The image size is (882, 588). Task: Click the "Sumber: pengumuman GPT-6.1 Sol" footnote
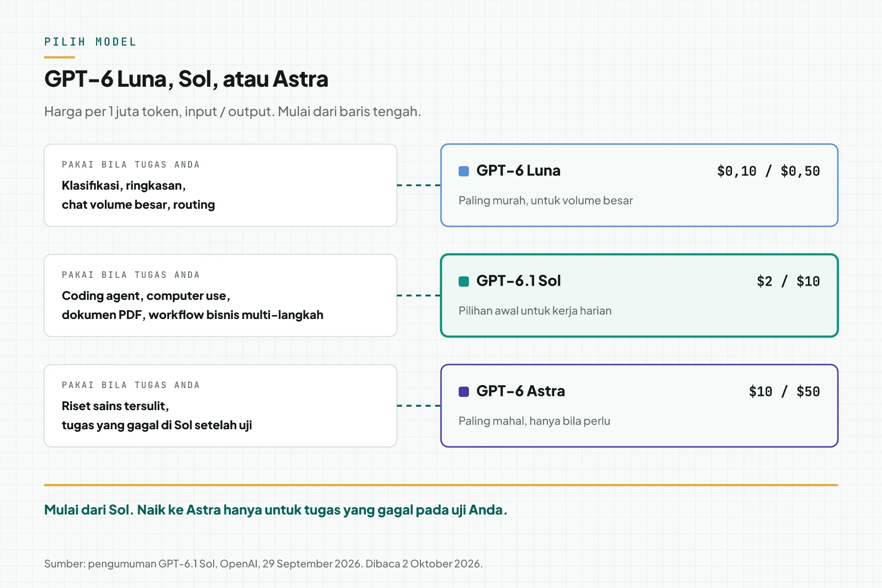pyautogui.click(x=264, y=564)
